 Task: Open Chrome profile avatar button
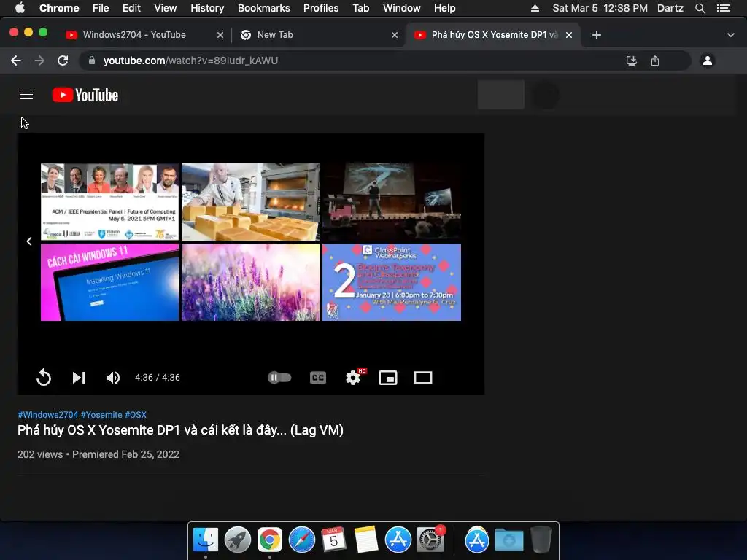(x=708, y=61)
